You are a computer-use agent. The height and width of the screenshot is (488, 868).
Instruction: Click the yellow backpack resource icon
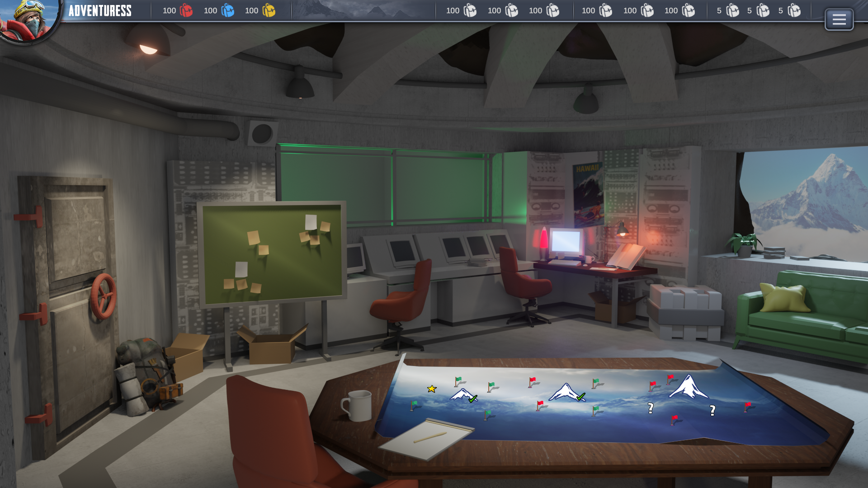click(269, 10)
